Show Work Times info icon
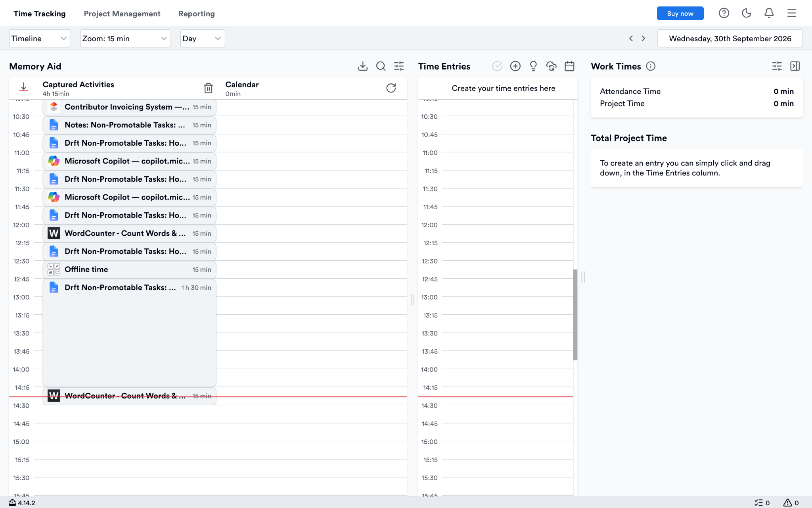Image resolution: width=812 pixels, height=508 pixels. 651,66
